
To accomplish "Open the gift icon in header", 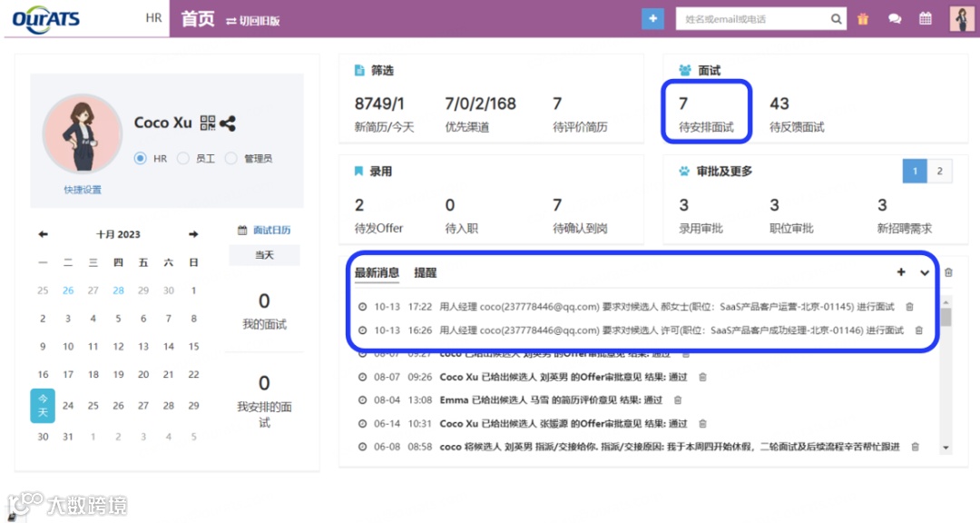I will click(x=863, y=19).
